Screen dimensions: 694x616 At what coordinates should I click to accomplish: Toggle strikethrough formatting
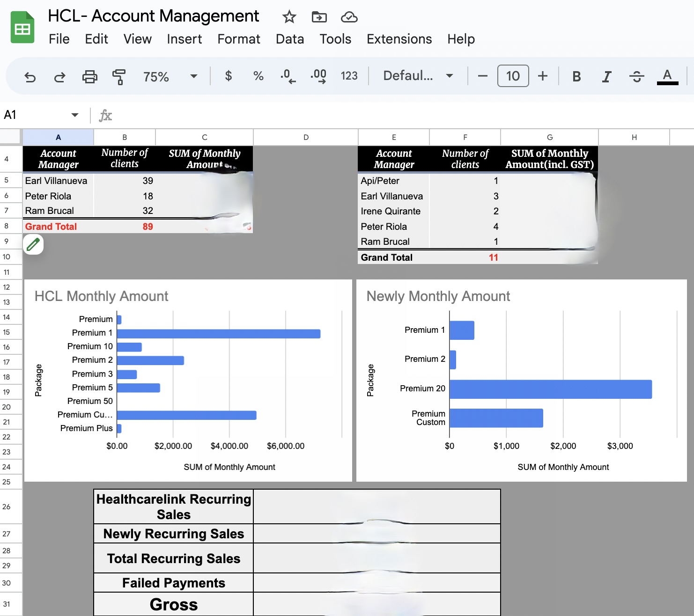click(636, 76)
